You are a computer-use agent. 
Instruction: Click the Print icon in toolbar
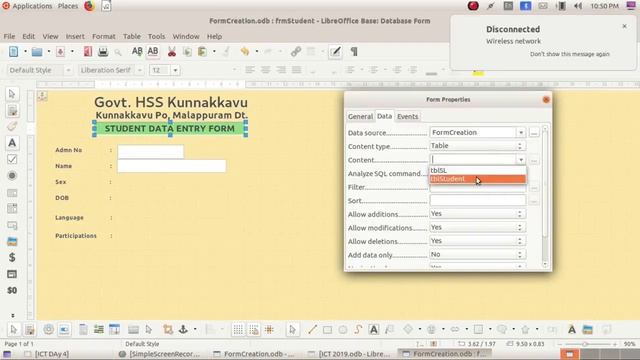pyautogui.click(x=103, y=51)
